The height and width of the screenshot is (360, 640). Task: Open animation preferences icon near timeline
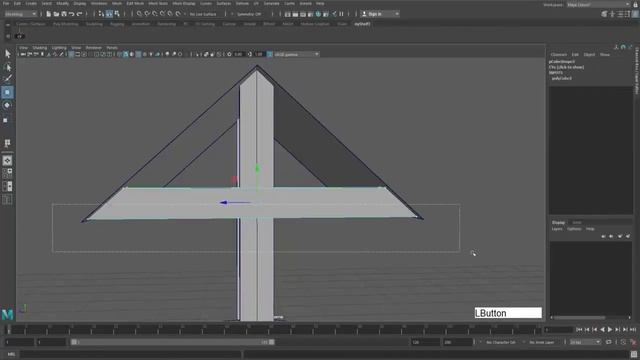[633, 342]
